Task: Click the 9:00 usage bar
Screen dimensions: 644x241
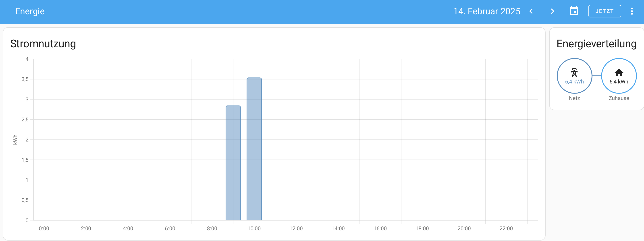Action: point(233,163)
